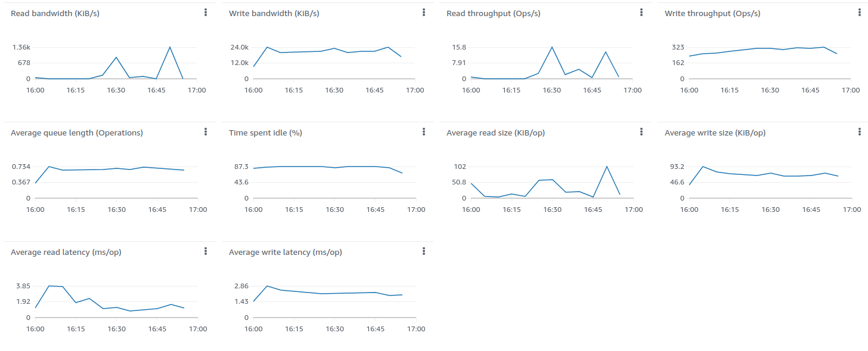Click the Average read latency (ms/op) title
Image resolution: width=868 pixels, height=351 pixels.
[66, 253]
